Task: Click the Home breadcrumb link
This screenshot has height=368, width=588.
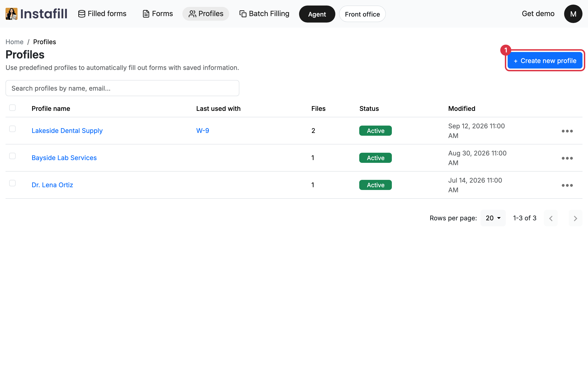Action: coord(14,42)
